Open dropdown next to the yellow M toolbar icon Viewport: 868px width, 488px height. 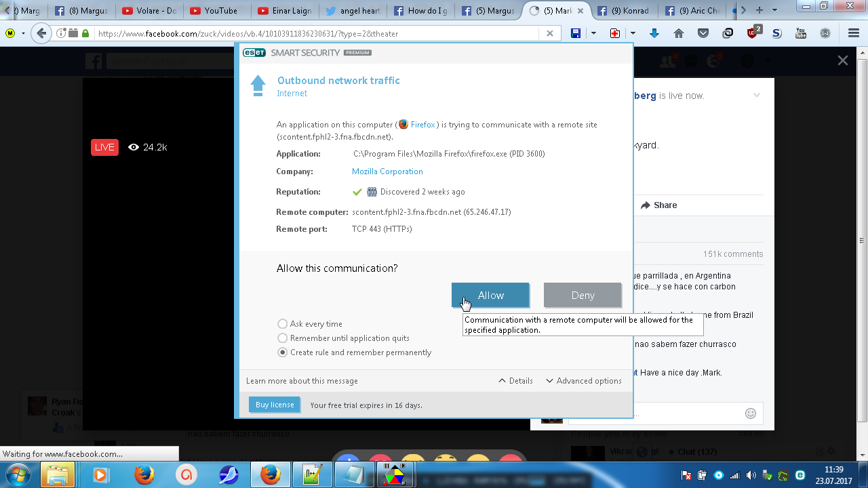coord(24,33)
